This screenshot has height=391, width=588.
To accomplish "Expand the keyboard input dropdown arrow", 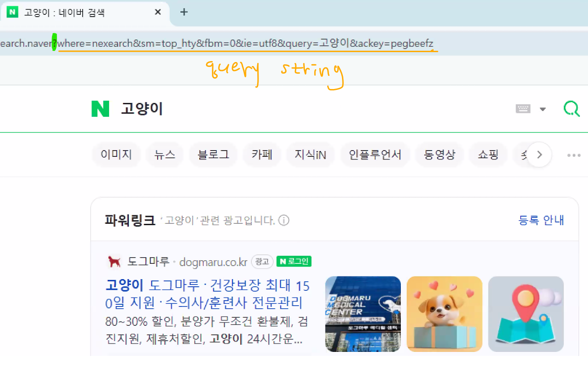I will 543,109.
